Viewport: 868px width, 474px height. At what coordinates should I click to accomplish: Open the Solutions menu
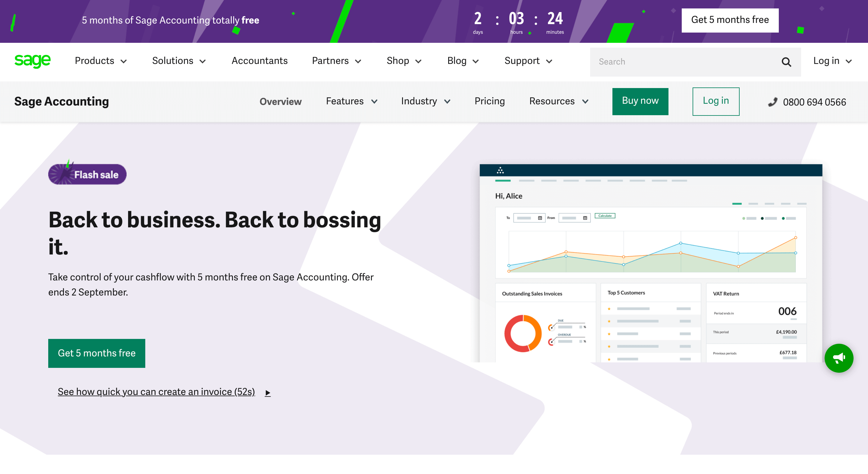pos(179,61)
